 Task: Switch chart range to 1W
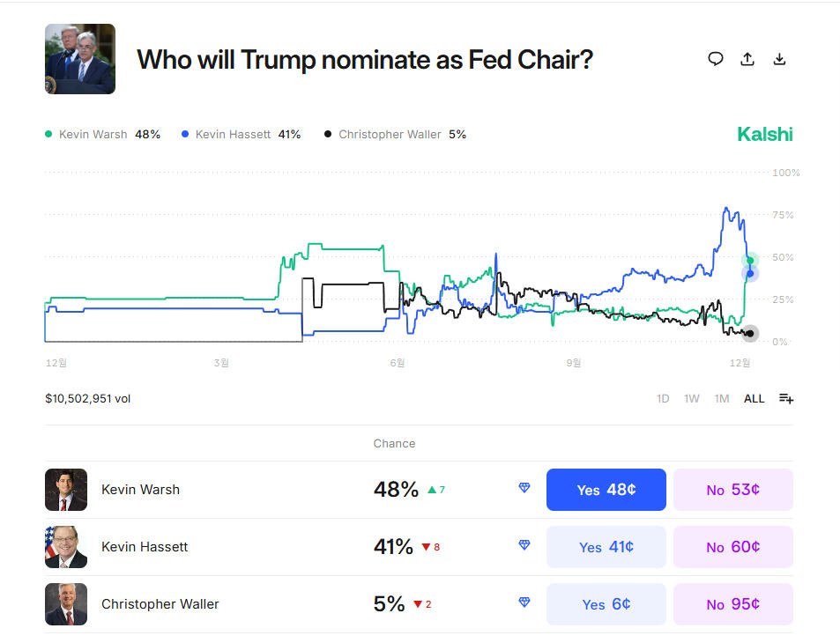tap(692, 399)
